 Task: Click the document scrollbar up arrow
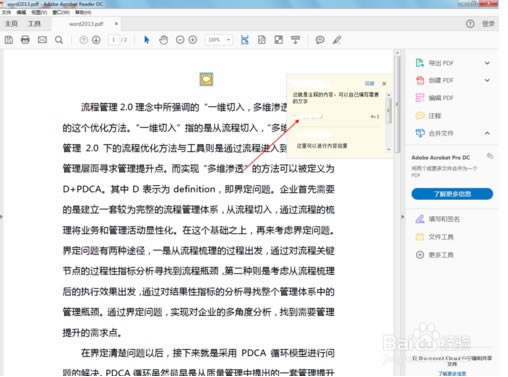(397, 53)
